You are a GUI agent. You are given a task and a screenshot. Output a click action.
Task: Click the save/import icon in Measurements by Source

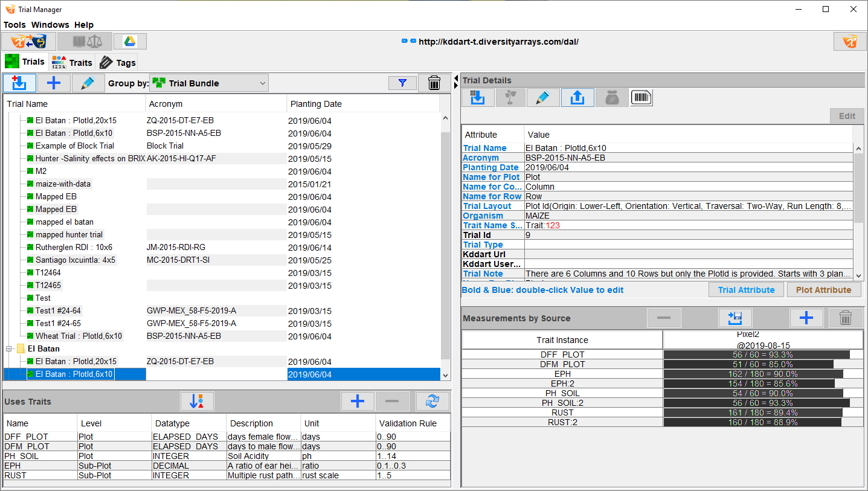(x=735, y=318)
